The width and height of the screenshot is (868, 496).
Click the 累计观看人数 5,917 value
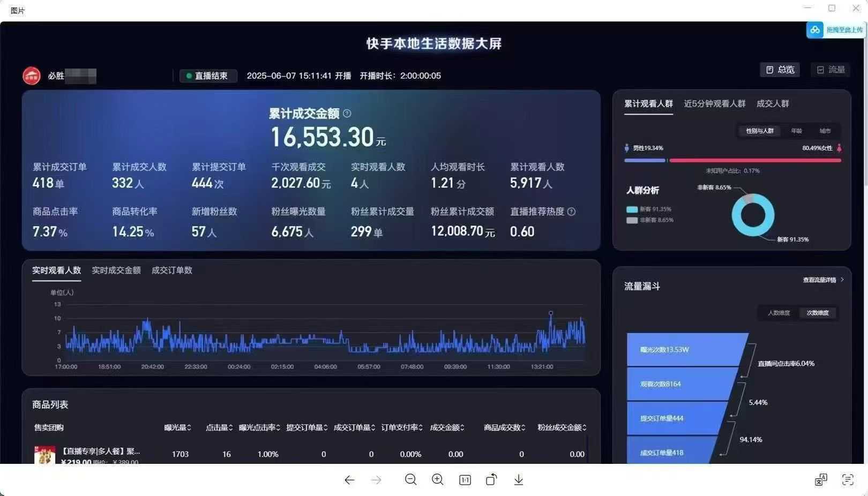[x=531, y=183]
